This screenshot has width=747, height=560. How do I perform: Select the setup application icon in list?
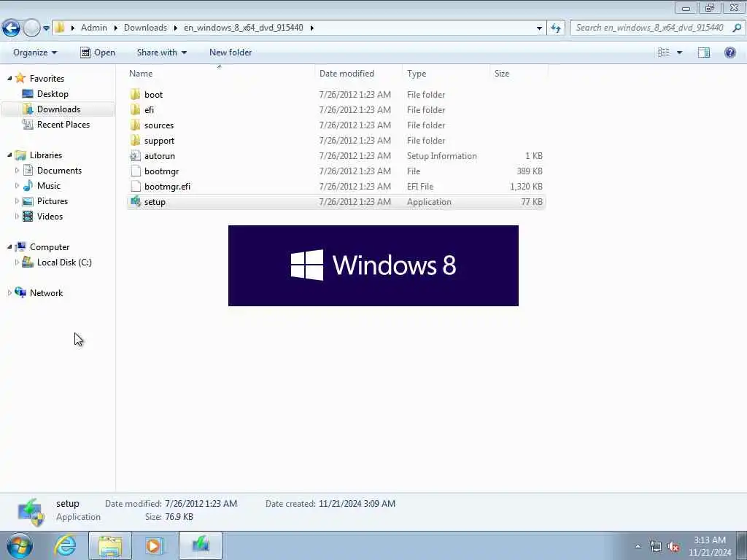click(135, 201)
